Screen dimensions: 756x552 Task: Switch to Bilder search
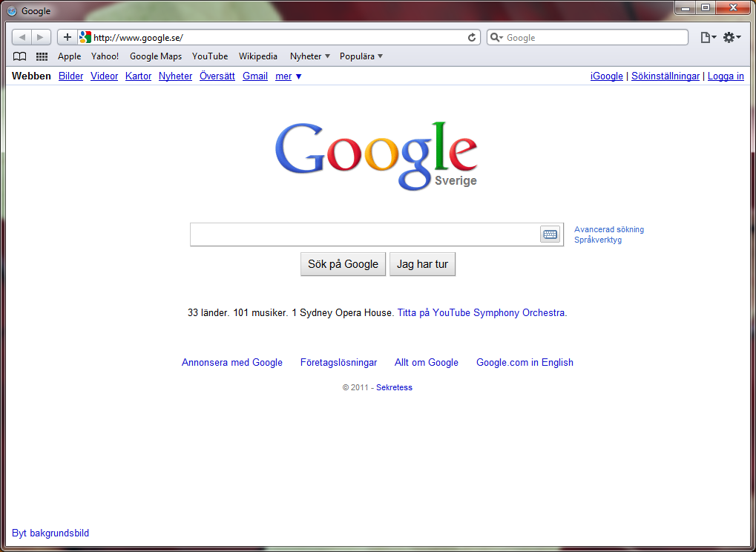(71, 76)
